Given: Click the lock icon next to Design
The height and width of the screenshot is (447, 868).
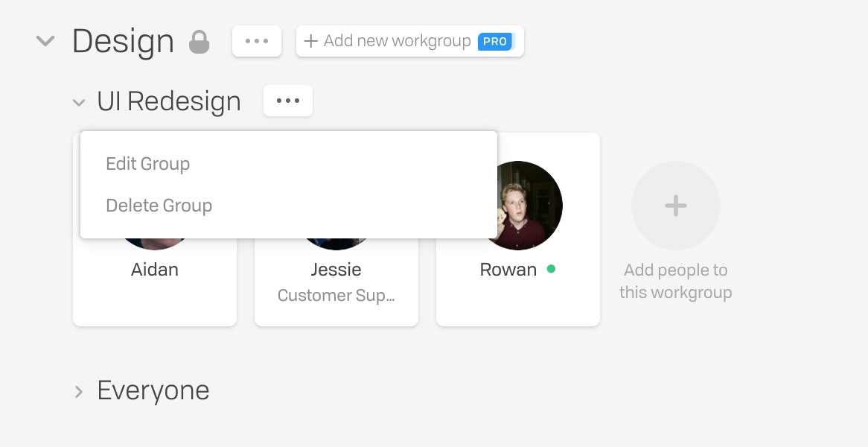Looking at the screenshot, I should point(200,42).
